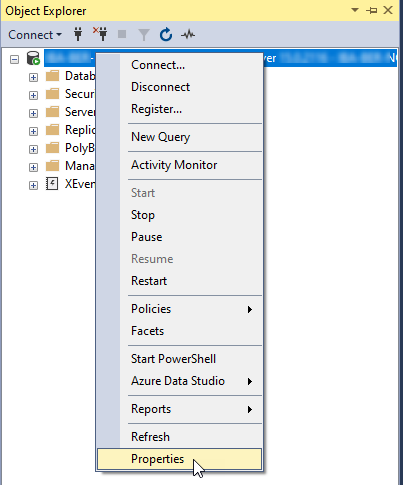Click the Refresh icon in Object Explorer toolbar

[x=166, y=34]
